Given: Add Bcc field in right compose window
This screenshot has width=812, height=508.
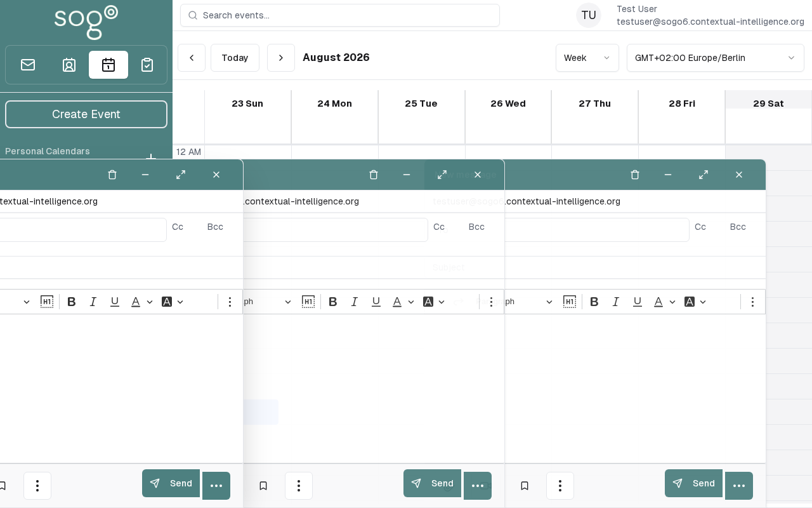Looking at the screenshot, I should (x=738, y=227).
